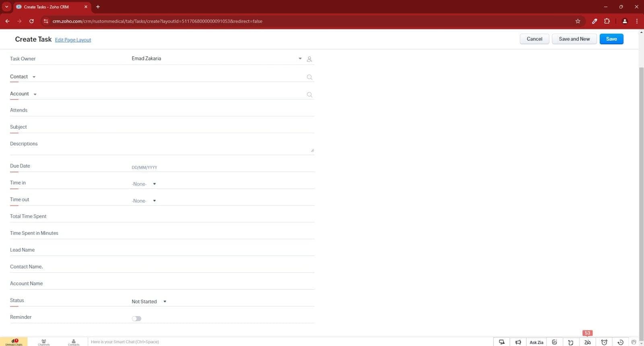View site information icon in address bar
The height and width of the screenshot is (346, 644).
click(x=46, y=21)
